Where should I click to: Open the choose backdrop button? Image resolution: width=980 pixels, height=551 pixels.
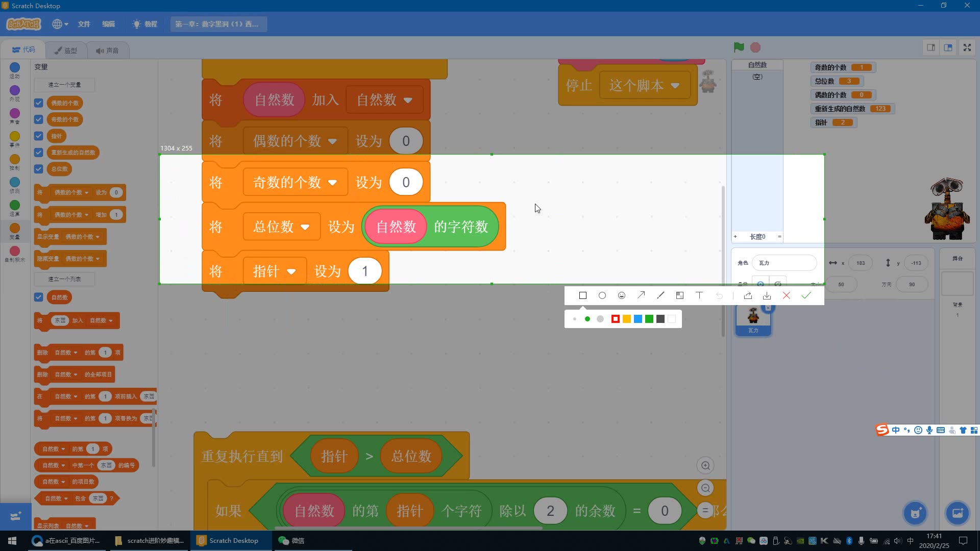tap(957, 513)
